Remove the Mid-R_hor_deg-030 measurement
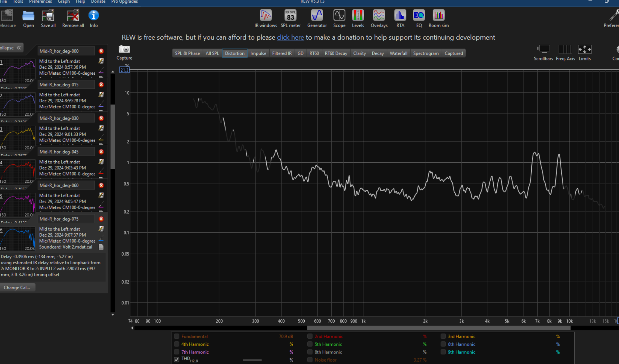Image resolution: width=619 pixels, height=364 pixels. 101,118
